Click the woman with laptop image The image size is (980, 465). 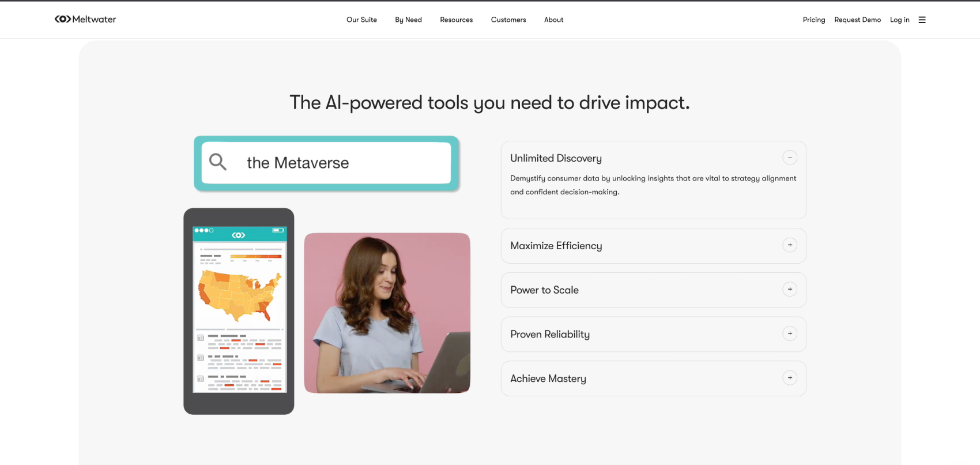coord(387,313)
